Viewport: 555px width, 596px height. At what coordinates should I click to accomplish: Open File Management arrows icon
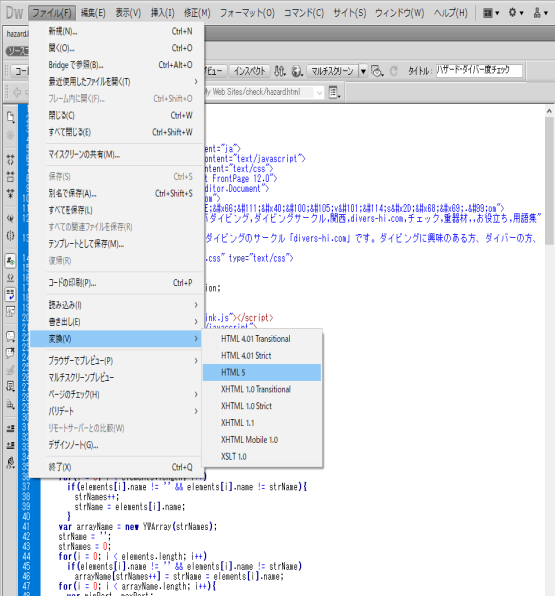tap(280, 71)
